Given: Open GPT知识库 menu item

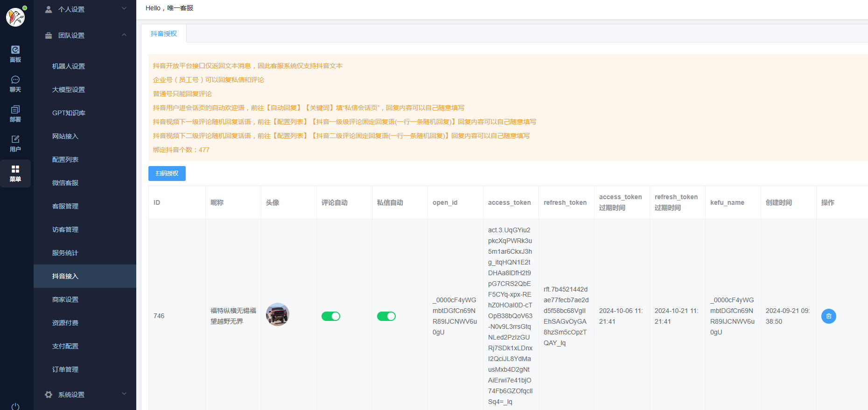Looking at the screenshot, I should click(x=85, y=113).
